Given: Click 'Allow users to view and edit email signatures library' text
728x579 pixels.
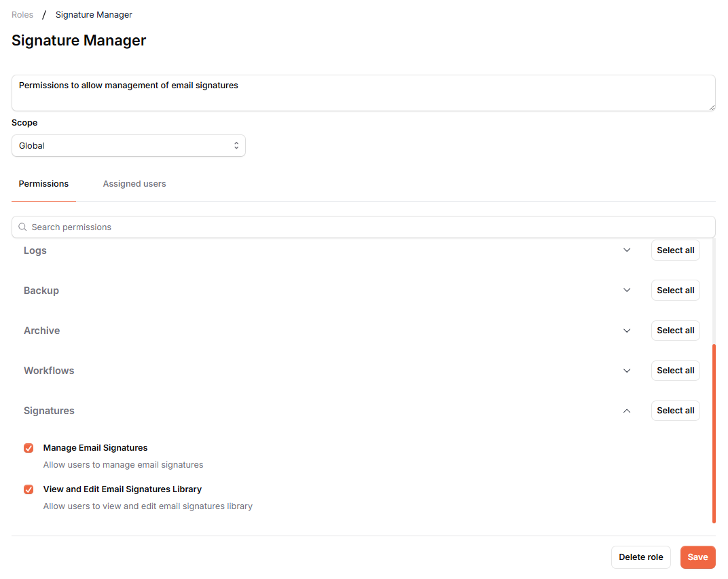Looking at the screenshot, I should [147, 506].
